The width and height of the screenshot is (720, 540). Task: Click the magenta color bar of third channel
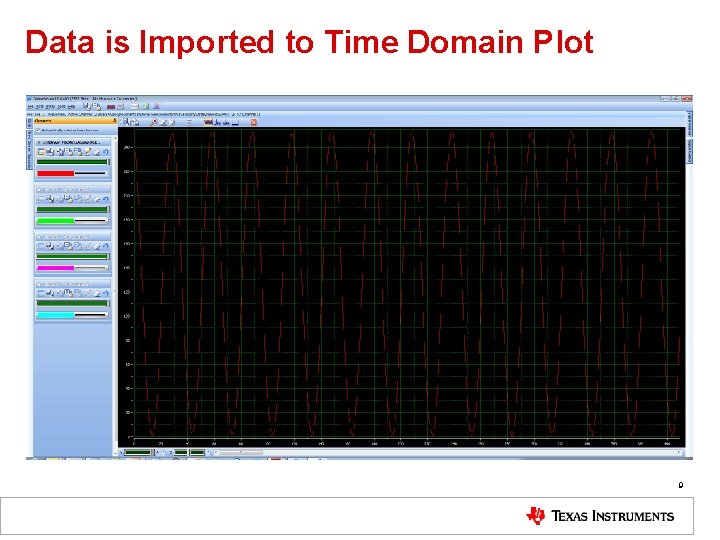pos(56,268)
